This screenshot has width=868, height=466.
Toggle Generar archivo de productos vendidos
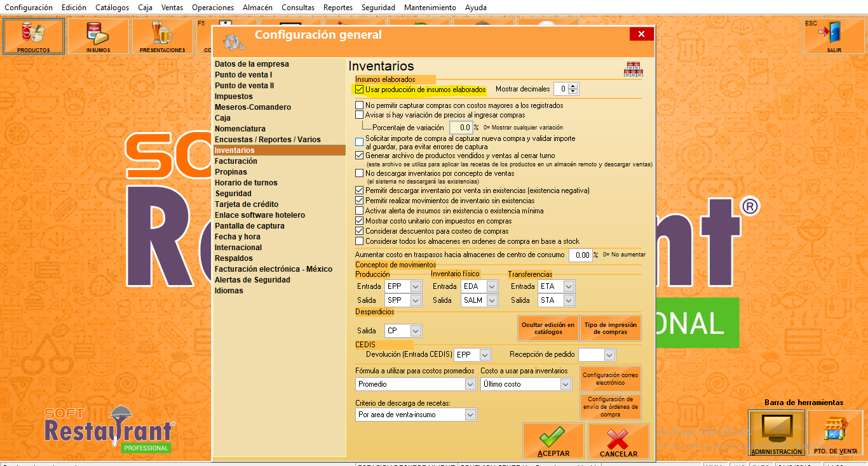(x=360, y=155)
